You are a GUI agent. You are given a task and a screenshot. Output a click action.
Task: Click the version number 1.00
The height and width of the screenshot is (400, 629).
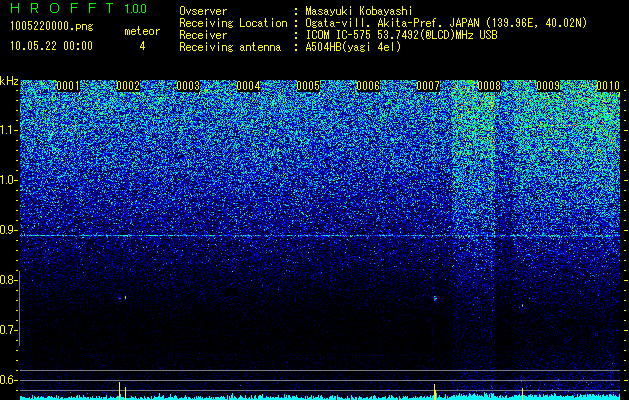coord(135,8)
